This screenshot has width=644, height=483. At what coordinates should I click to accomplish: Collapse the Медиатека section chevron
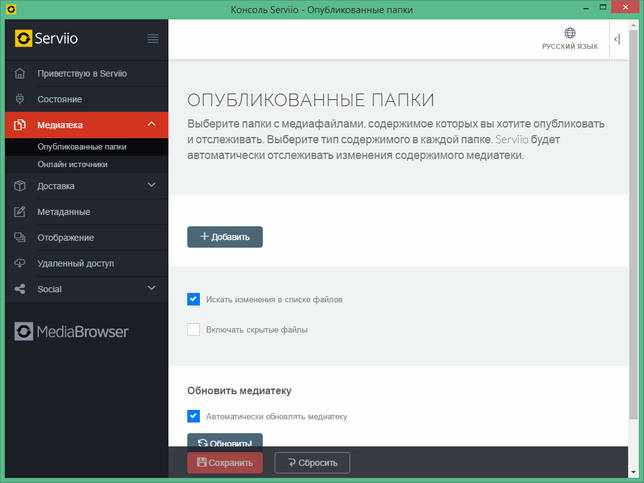[x=152, y=124]
